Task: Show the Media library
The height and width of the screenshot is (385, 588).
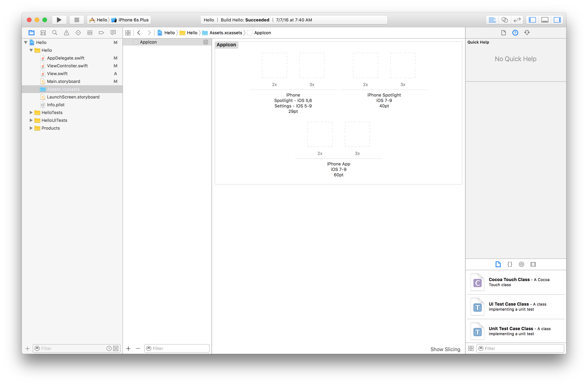Action: pyautogui.click(x=533, y=264)
